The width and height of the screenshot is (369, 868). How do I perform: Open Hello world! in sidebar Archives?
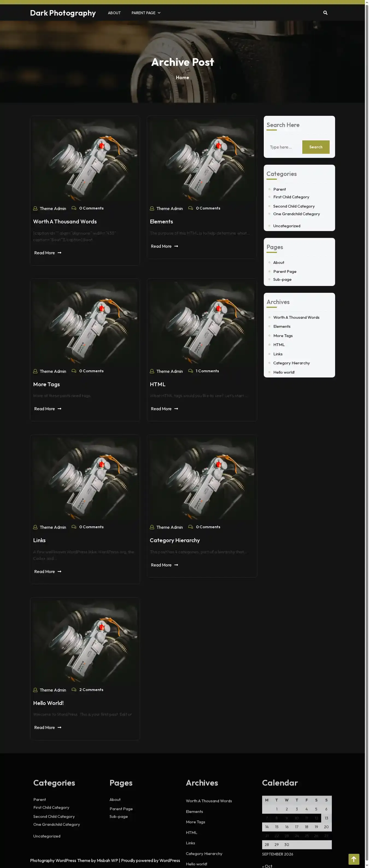[284, 372]
